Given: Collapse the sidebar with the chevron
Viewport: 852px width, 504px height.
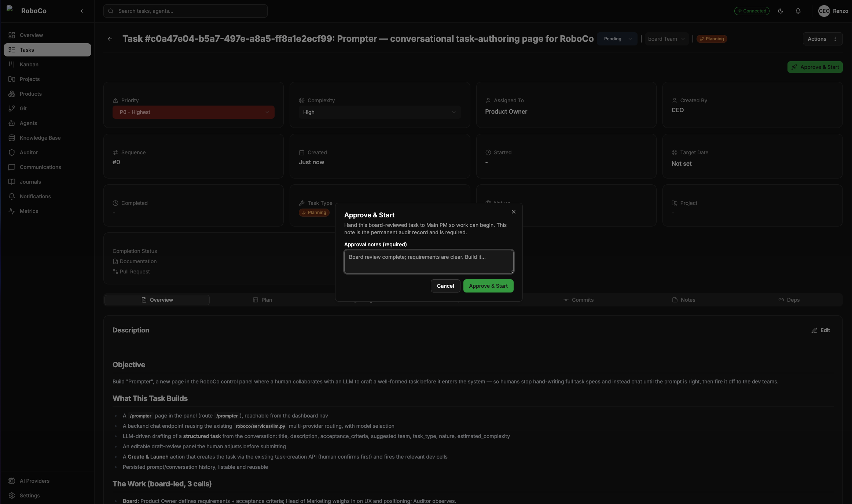Looking at the screenshot, I should pyautogui.click(x=82, y=11).
